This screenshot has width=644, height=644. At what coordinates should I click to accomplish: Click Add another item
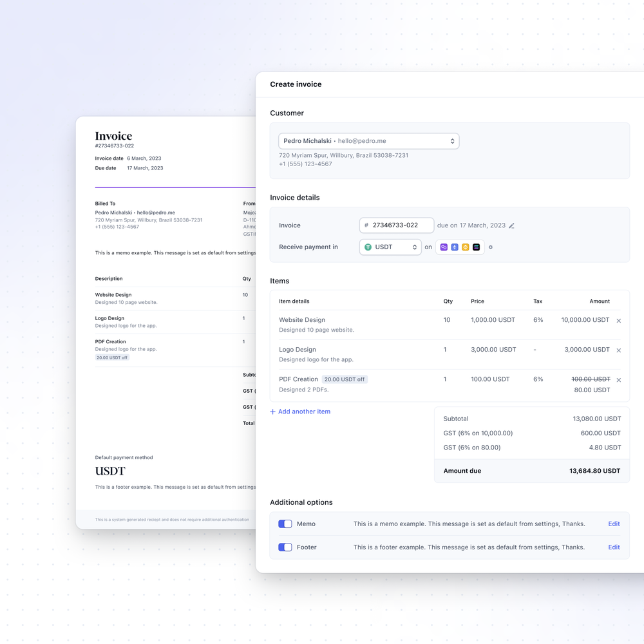299,410
